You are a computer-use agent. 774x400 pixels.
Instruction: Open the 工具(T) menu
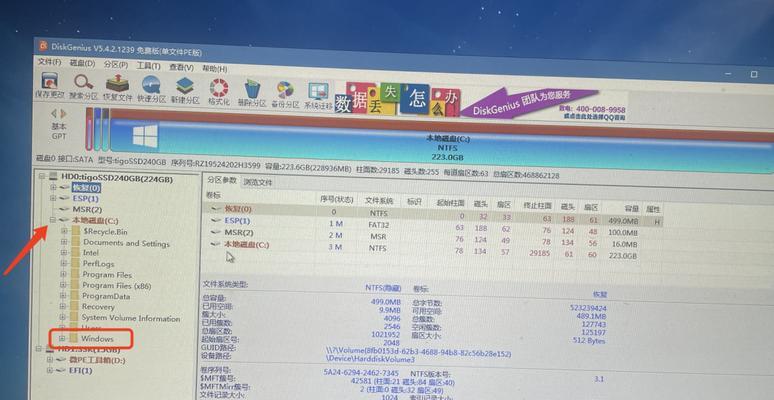149,66
